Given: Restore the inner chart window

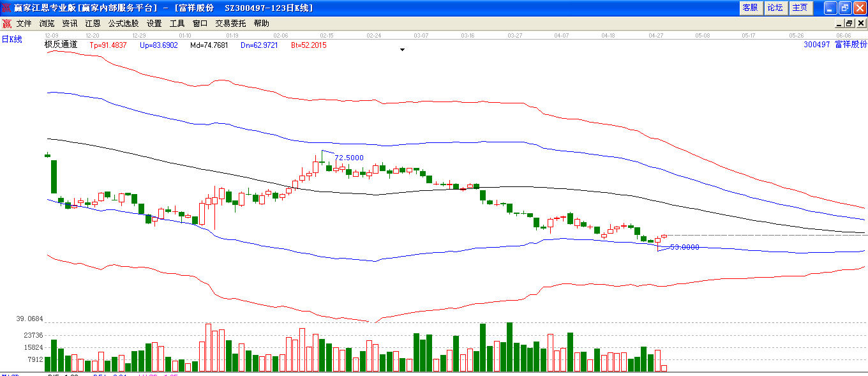Looking at the screenshot, I should pos(849,24).
